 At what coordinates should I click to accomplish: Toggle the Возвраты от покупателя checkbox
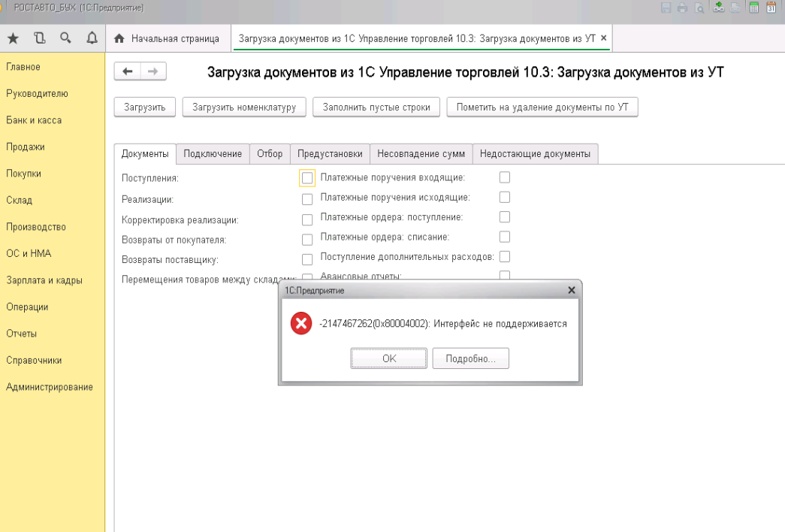[x=306, y=240]
